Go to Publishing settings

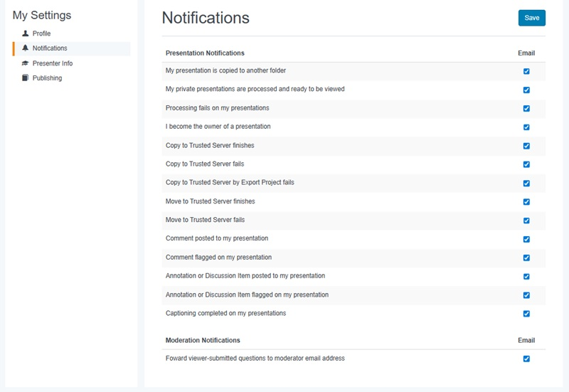tap(47, 78)
